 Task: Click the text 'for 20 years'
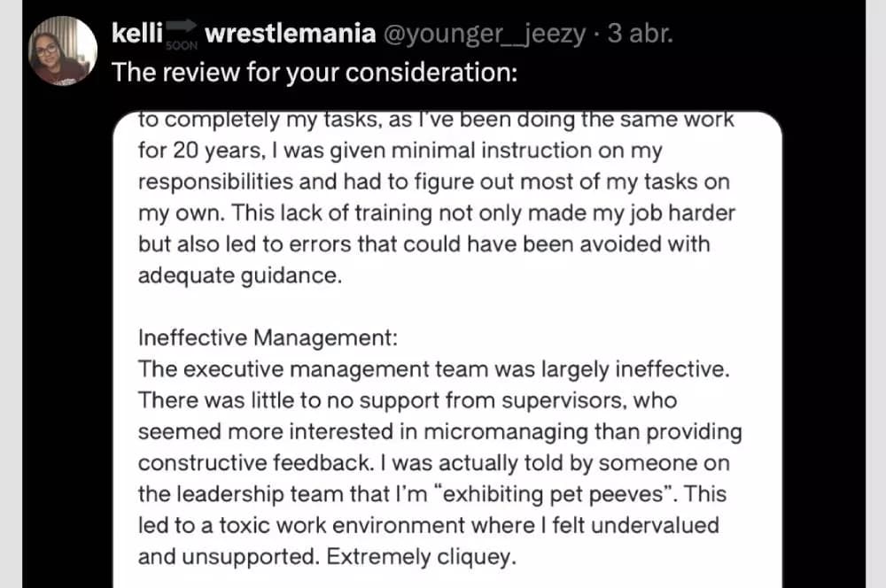199,151
